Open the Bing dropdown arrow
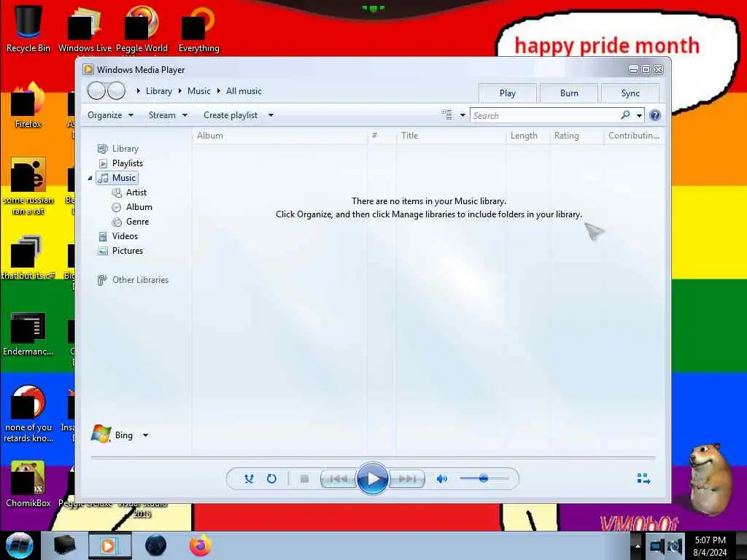 145,435
